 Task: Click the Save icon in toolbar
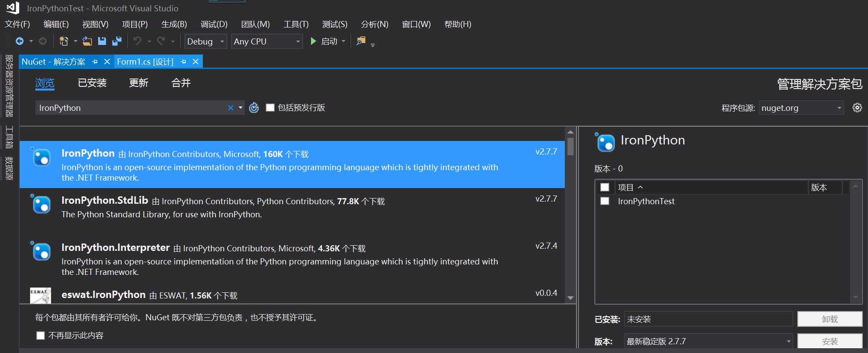click(x=102, y=41)
